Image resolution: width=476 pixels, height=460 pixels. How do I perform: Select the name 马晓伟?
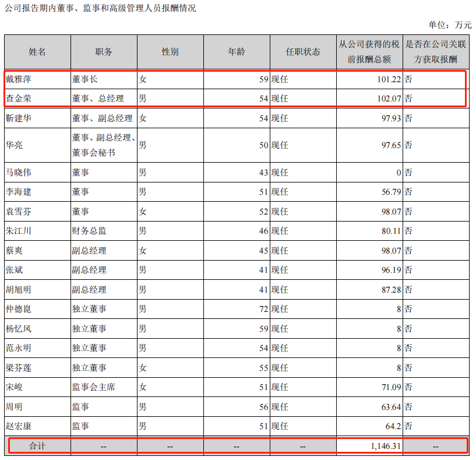(x=18, y=172)
